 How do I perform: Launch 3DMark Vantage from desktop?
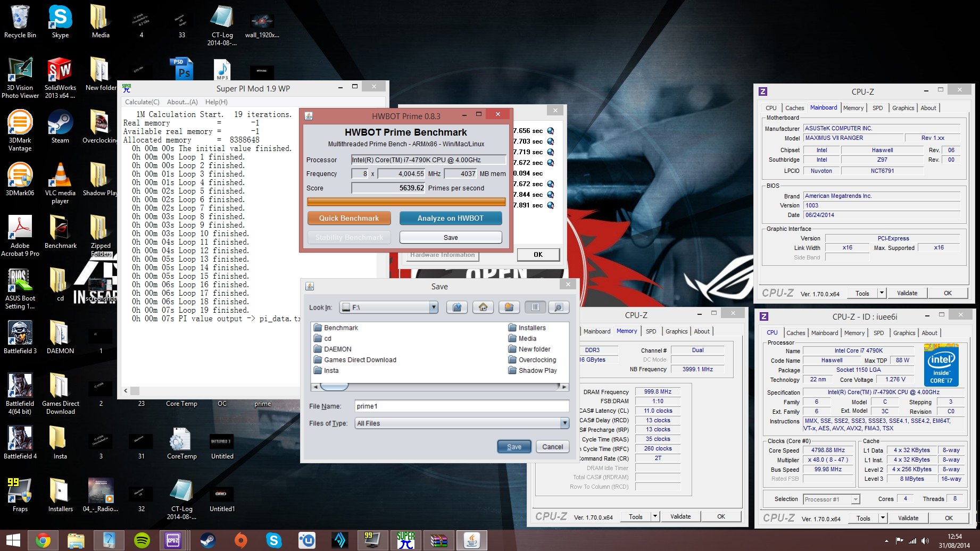(20, 130)
